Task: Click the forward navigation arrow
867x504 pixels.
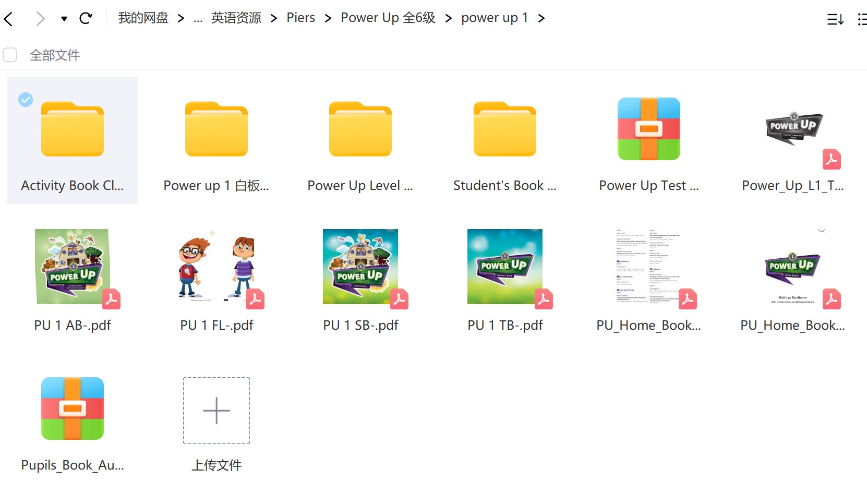Action: (40, 18)
